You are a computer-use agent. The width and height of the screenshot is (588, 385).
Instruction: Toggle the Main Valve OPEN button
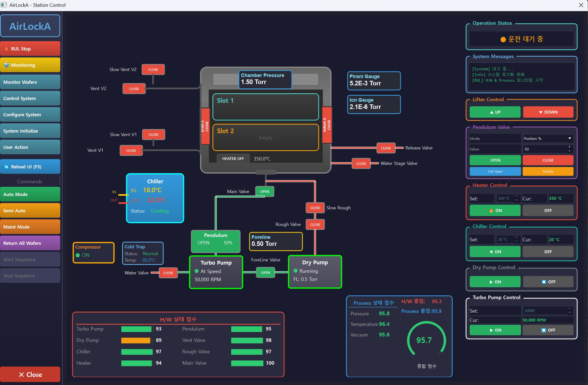click(x=265, y=192)
